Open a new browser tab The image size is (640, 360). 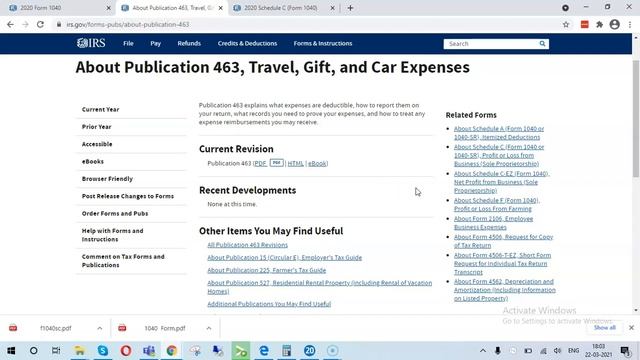(x=350, y=8)
